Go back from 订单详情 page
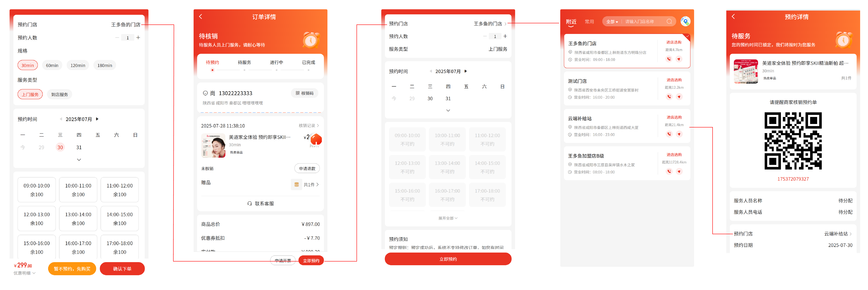 [201, 16]
